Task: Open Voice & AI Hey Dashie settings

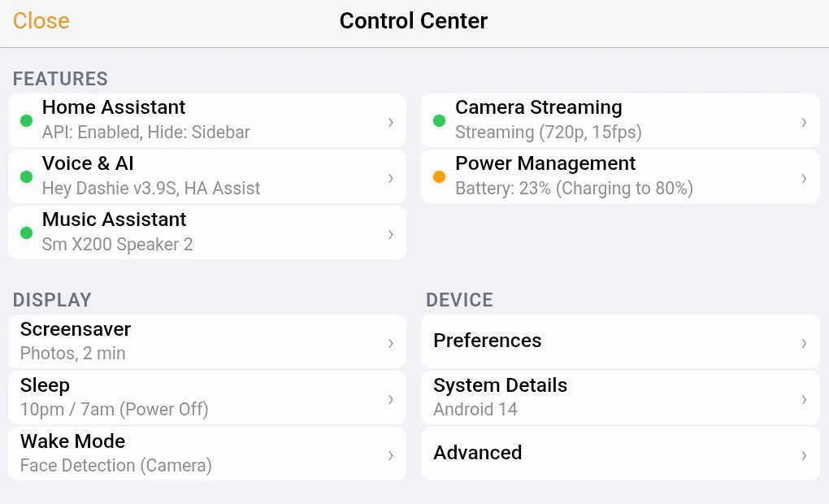Action: 207,176
